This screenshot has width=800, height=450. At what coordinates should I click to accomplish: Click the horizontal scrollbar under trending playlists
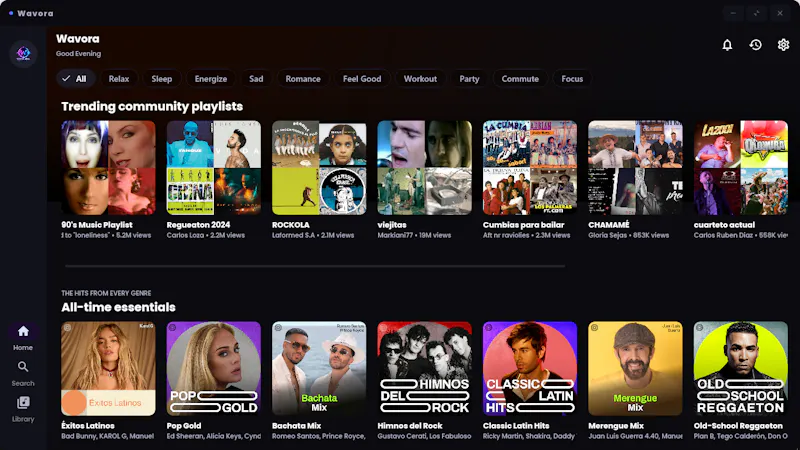(315, 266)
